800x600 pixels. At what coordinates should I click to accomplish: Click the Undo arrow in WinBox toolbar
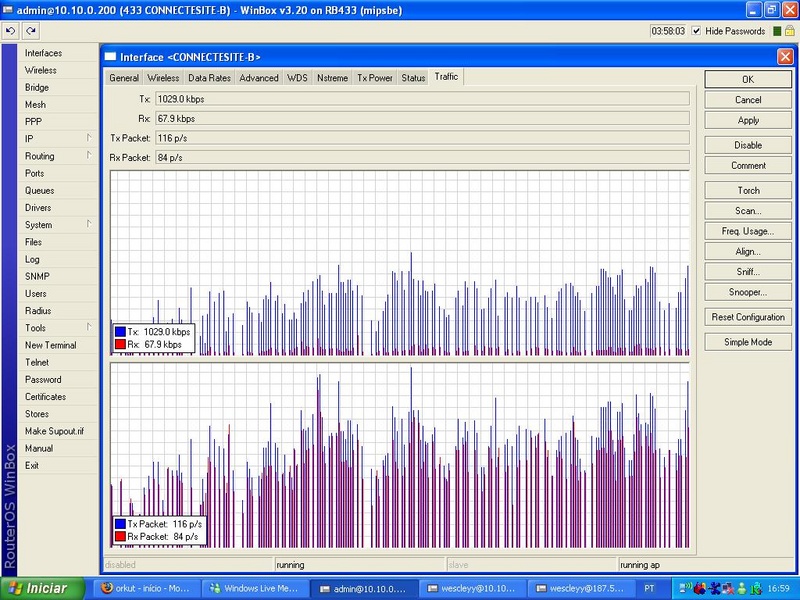click(x=10, y=31)
